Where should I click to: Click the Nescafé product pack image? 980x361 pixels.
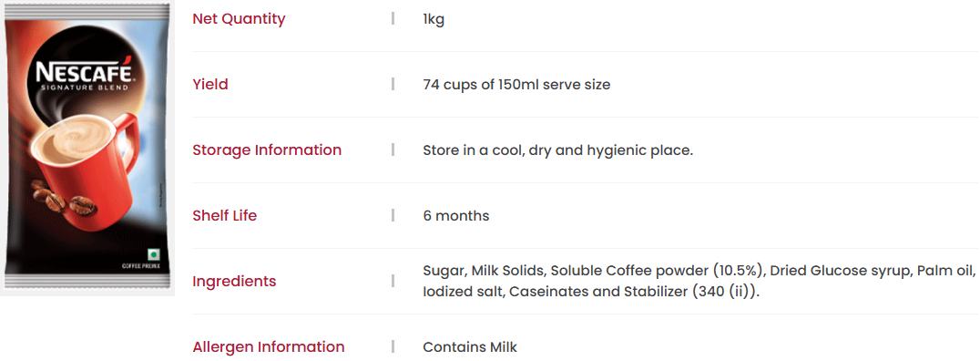point(87,149)
